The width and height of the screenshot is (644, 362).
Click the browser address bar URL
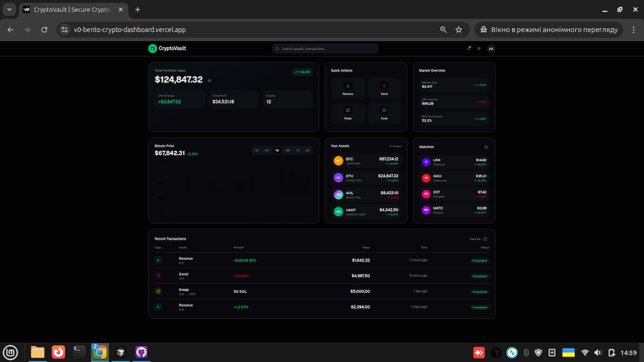coord(130,30)
